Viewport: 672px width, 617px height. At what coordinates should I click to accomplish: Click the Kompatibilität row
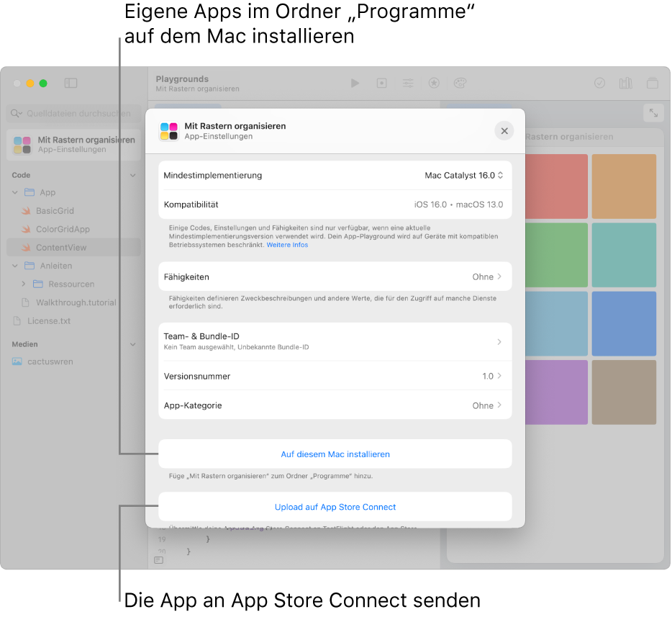[335, 204]
